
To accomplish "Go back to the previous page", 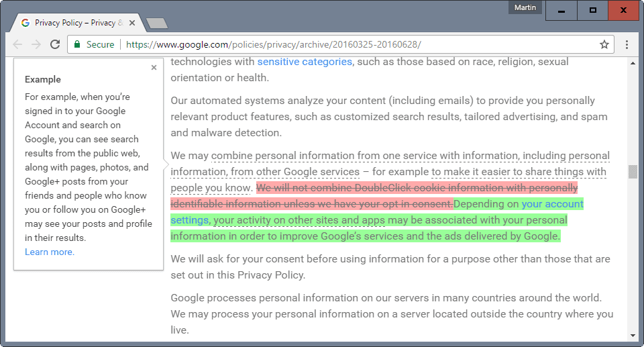I will (17, 44).
